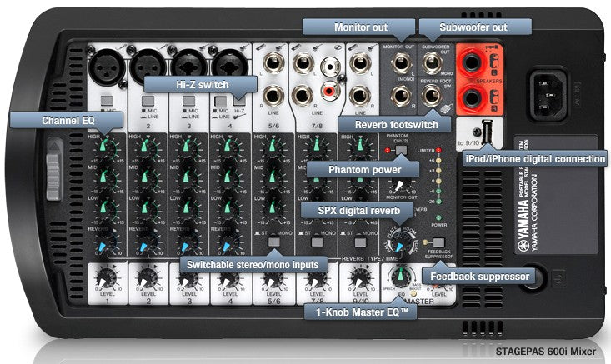
Task: Click the 'STAGEPAS 600i Mixer' caption text
Action: pyautogui.click(x=545, y=352)
